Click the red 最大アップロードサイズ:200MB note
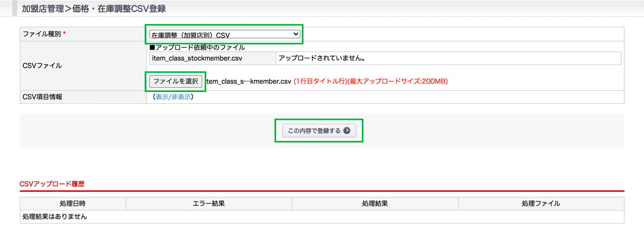Screen dimensions: 644x241 [x=398, y=81]
